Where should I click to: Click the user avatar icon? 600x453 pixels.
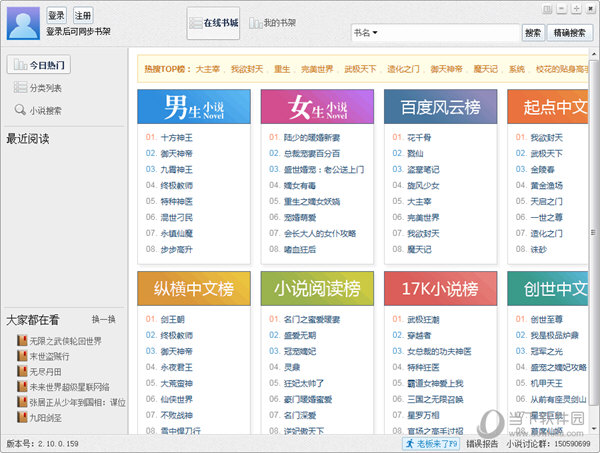[x=23, y=23]
